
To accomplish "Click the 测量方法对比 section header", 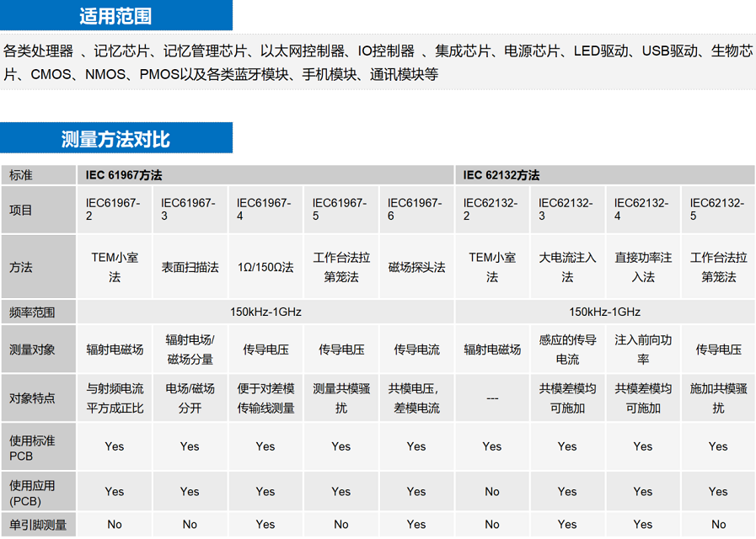I will pos(116,138).
